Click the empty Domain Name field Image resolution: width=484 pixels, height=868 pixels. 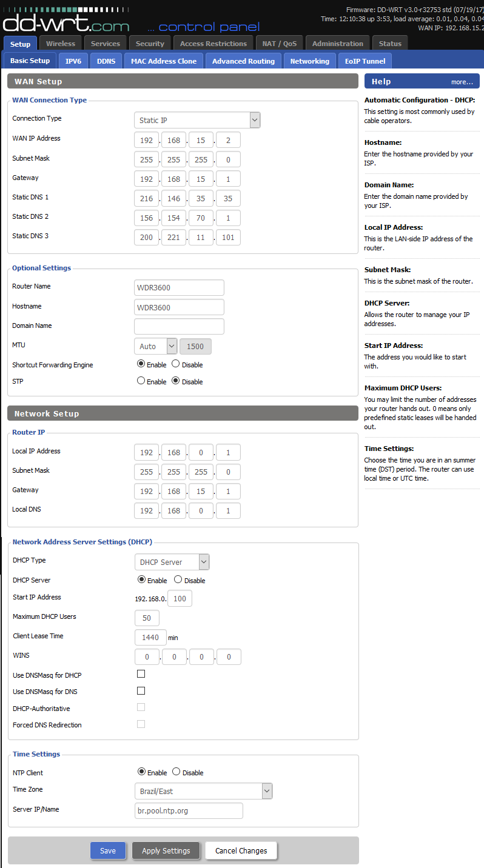point(179,327)
